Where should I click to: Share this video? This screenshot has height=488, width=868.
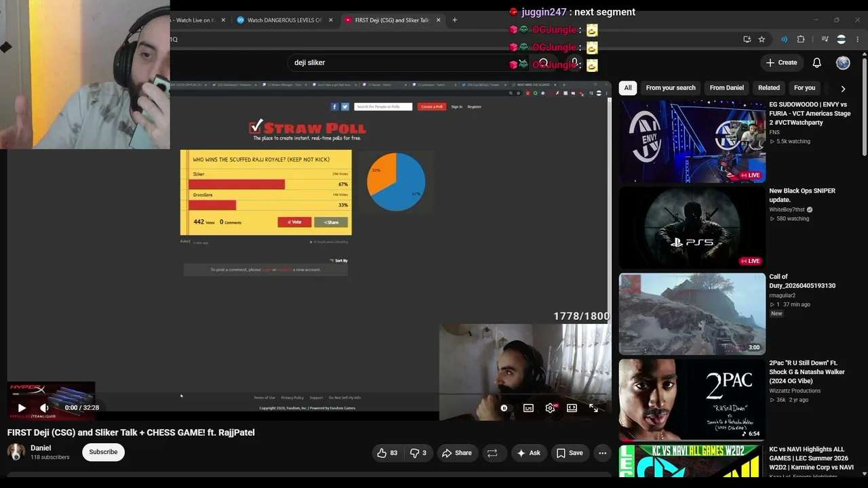456,453
